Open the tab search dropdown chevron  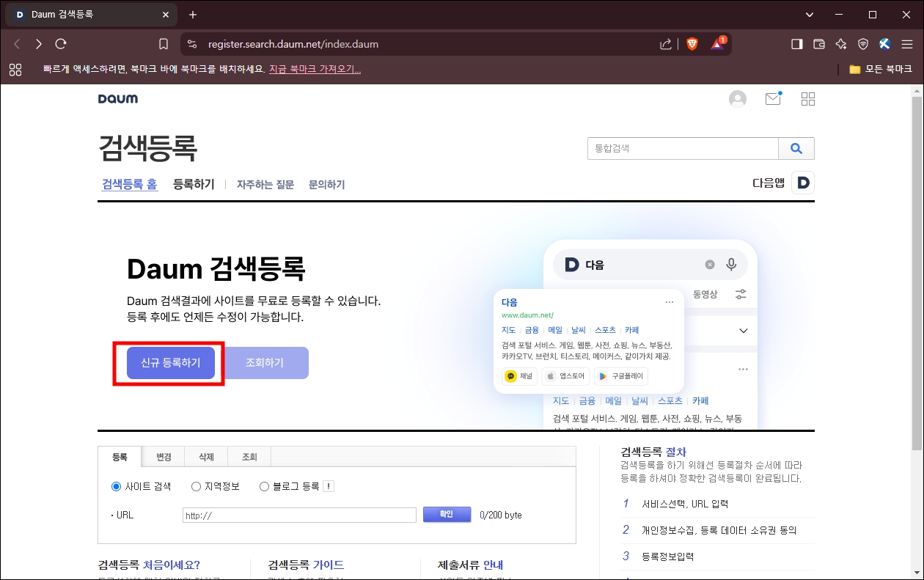tap(810, 15)
